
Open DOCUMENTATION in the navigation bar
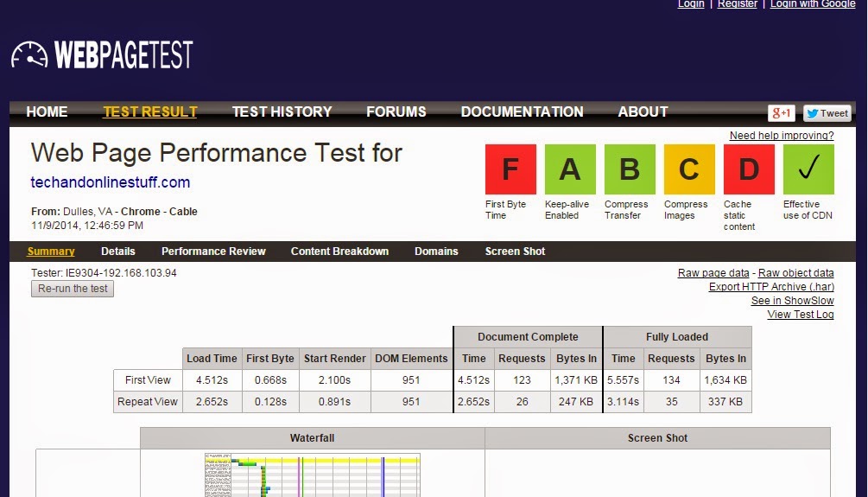522,112
